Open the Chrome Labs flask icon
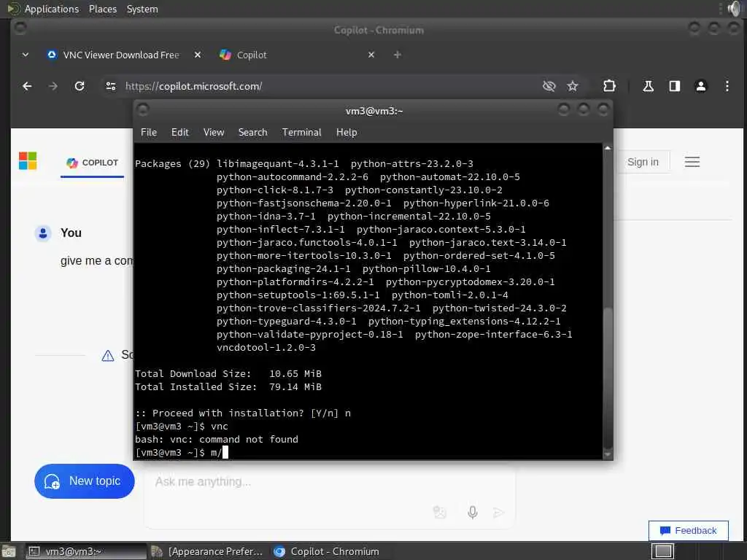This screenshot has width=747, height=560. 648,86
